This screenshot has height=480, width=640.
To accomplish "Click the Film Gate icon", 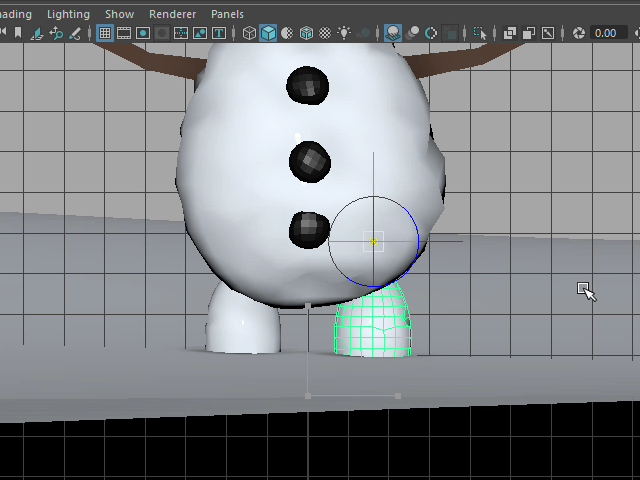I will [124, 33].
